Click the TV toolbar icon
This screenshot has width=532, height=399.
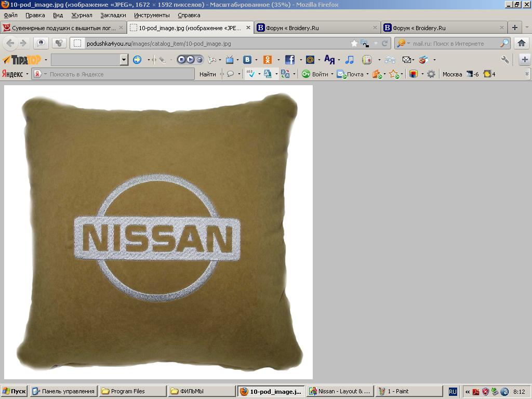[230, 60]
